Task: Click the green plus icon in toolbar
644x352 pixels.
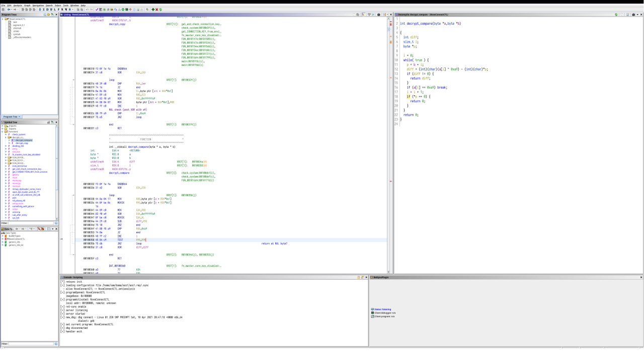Action: (153, 9)
